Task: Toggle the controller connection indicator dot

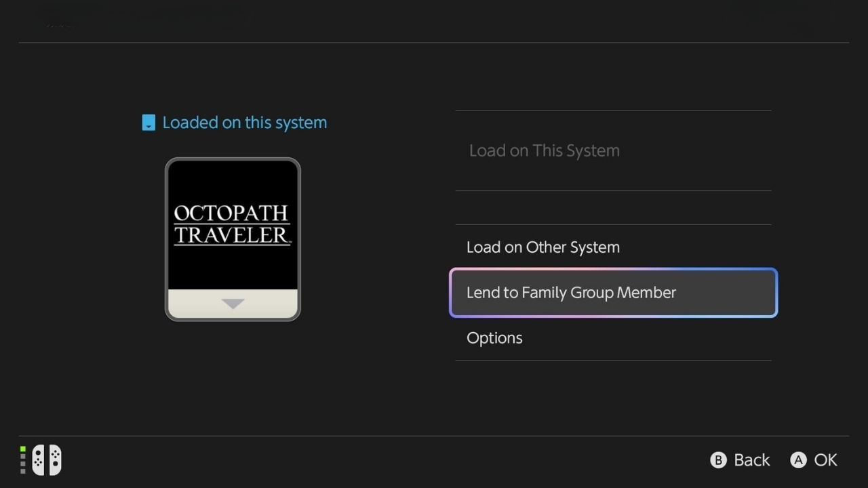Action: tap(24, 449)
